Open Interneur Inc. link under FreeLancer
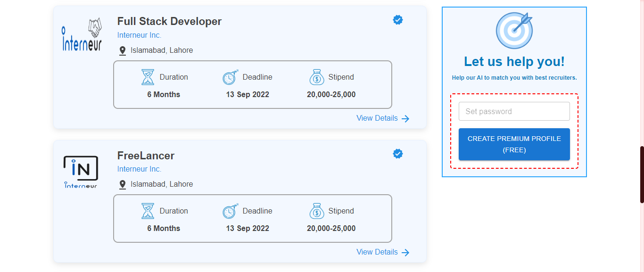644x272 pixels. click(x=139, y=169)
